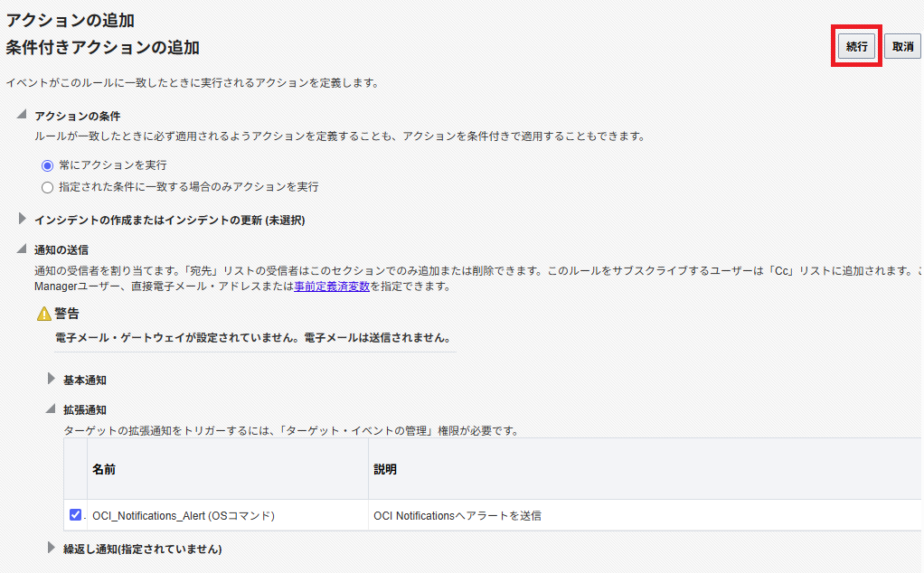Click the 名前 column header
The width and height of the screenshot is (924, 573).
[x=104, y=469]
